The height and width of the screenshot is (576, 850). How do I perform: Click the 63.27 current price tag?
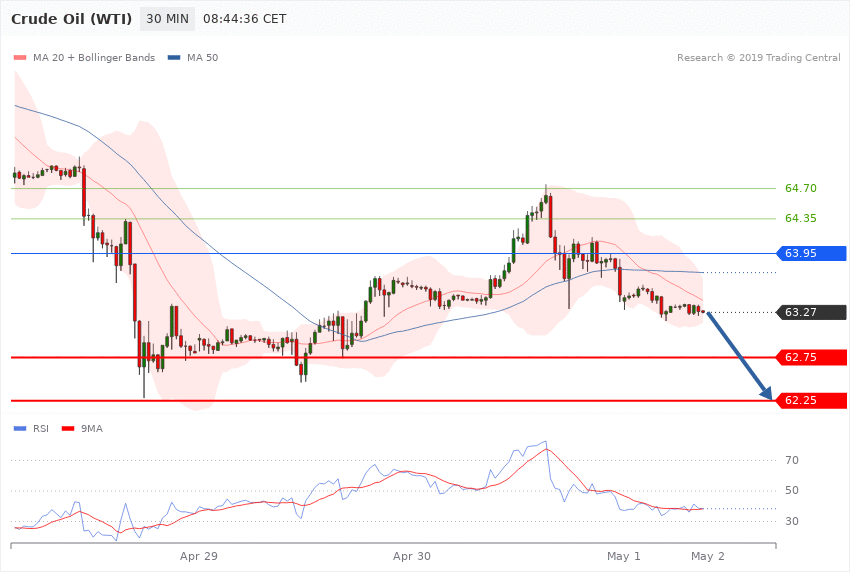point(812,312)
